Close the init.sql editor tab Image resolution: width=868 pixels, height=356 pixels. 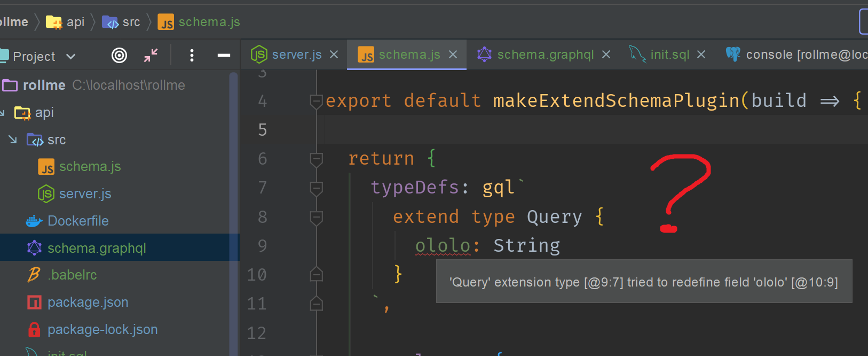[x=701, y=55]
